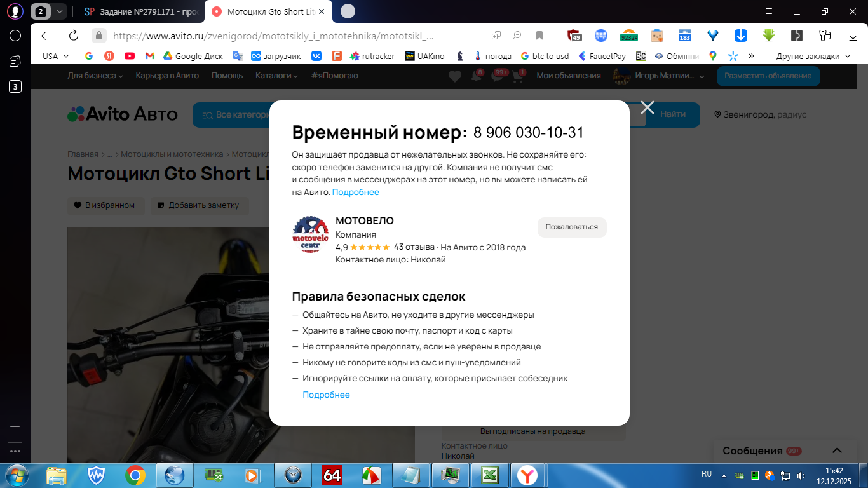Open Chrome from the taskbar
This screenshot has height=488, width=868.
(135, 475)
